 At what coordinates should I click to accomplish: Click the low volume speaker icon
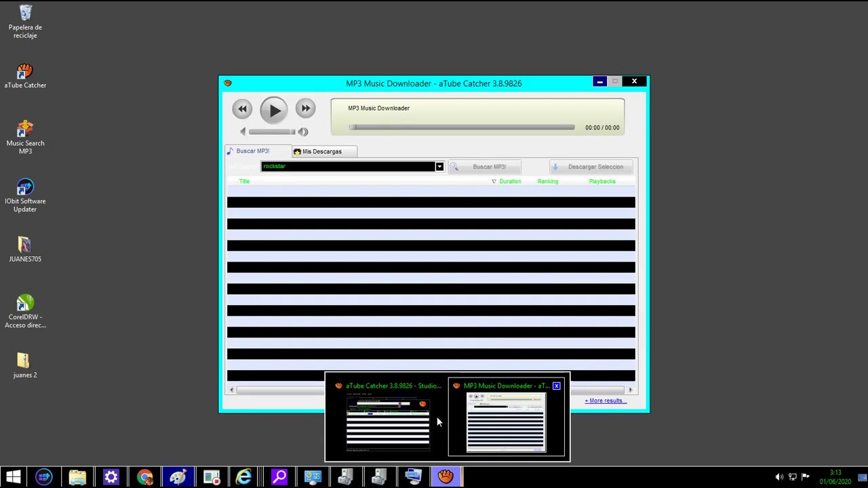(x=243, y=131)
